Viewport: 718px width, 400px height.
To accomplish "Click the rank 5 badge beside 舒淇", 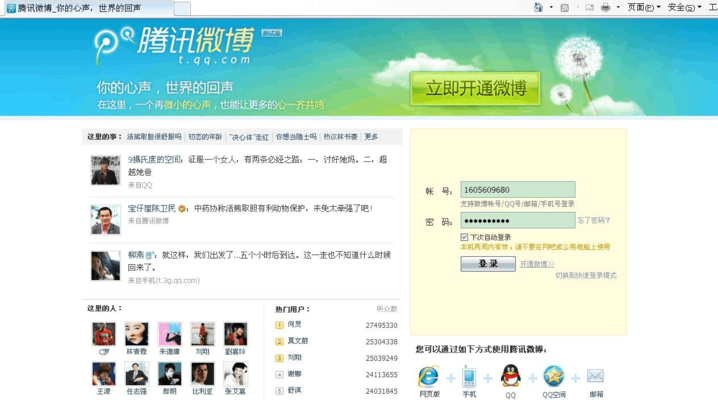I will [x=279, y=391].
